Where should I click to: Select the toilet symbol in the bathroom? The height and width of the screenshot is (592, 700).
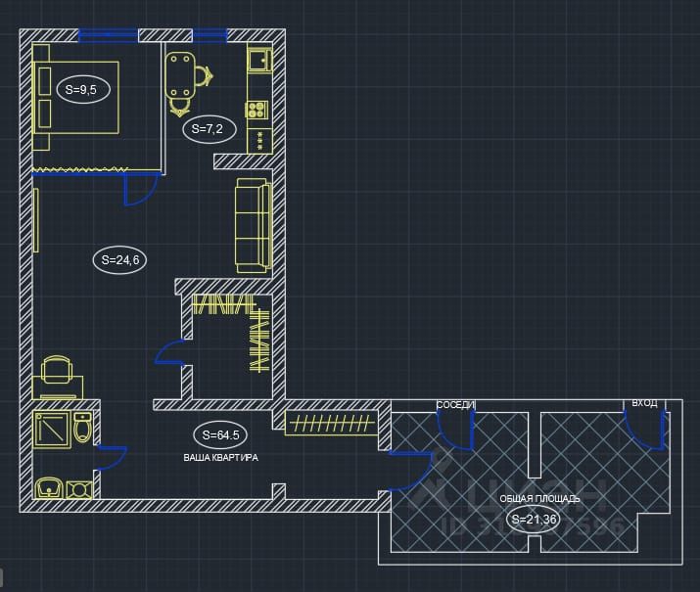(82, 428)
